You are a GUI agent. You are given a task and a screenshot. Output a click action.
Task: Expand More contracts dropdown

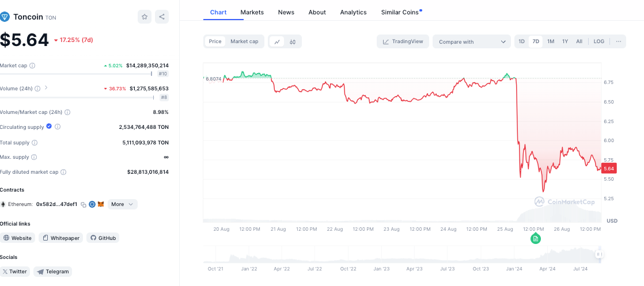coord(122,204)
